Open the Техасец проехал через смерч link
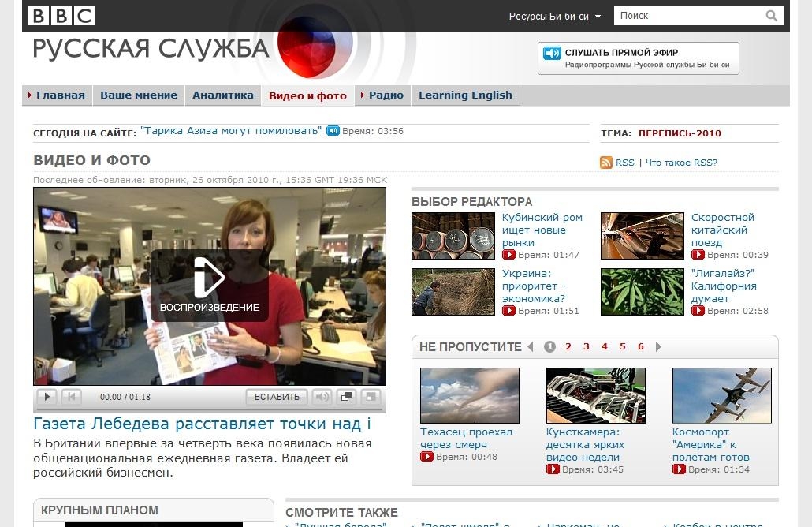This screenshot has height=527, width=812. coord(466,439)
